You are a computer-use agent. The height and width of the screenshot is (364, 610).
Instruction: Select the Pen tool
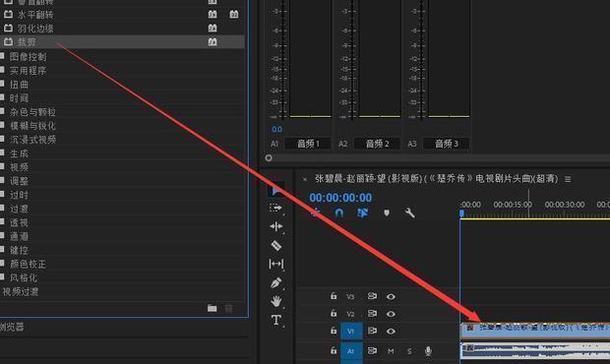(275, 282)
